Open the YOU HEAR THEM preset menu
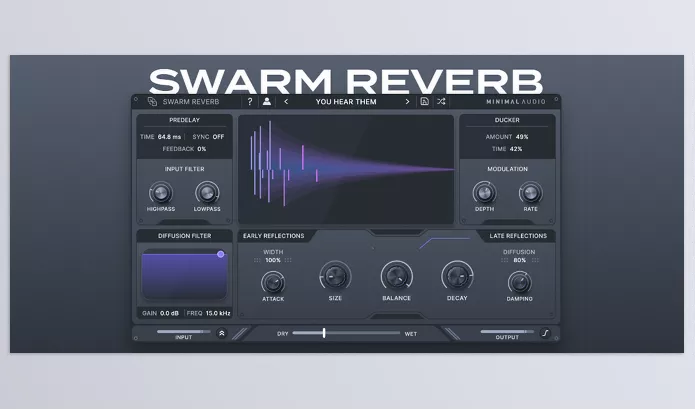The height and width of the screenshot is (409, 695). [346, 101]
